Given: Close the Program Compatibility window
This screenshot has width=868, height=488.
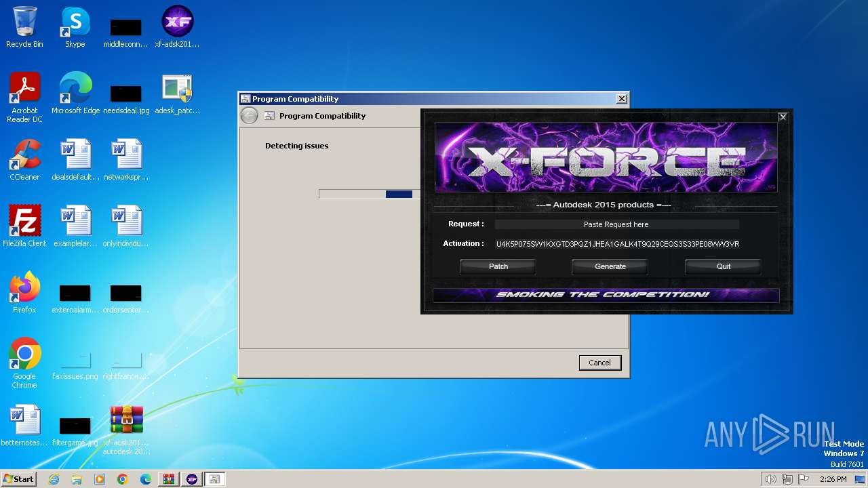Looking at the screenshot, I should tap(621, 99).
